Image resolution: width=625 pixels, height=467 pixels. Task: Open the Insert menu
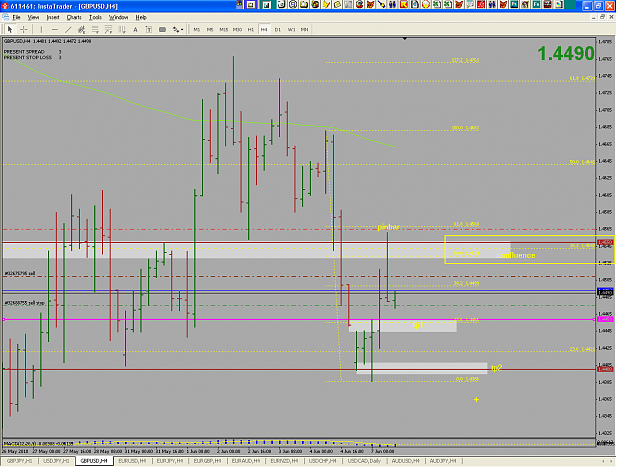coord(53,18)
